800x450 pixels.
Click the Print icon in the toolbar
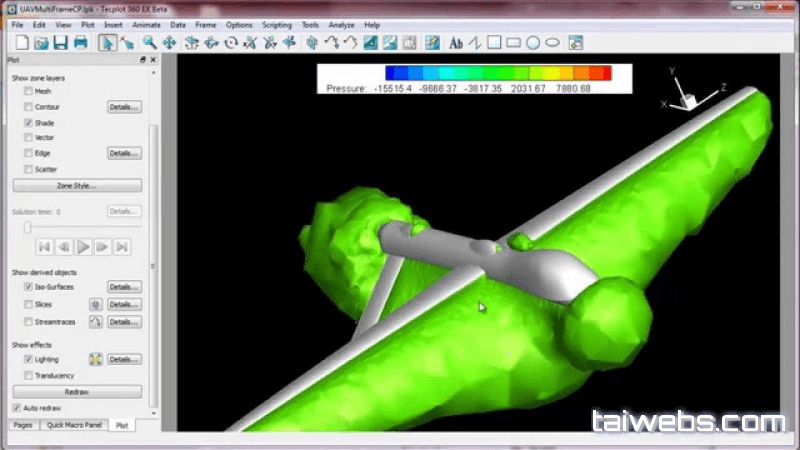point(79,42)
